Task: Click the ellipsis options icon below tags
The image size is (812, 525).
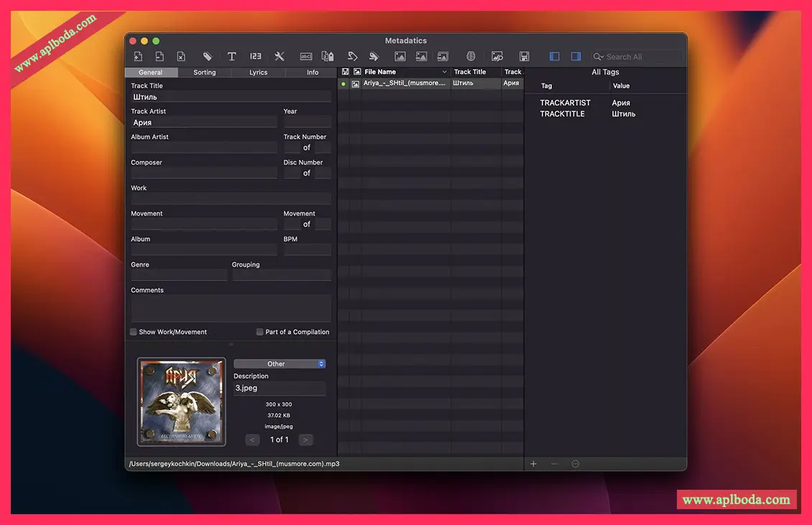Action: (x=575, y=464)
